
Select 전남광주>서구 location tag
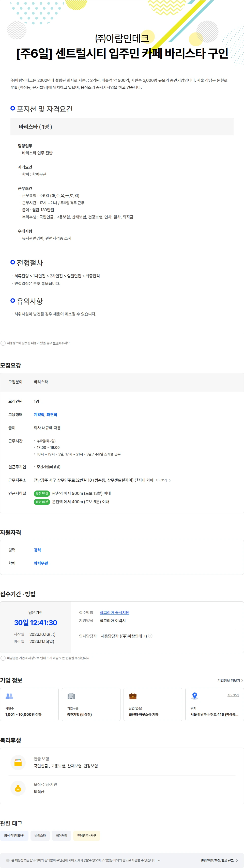click(87, 836)
